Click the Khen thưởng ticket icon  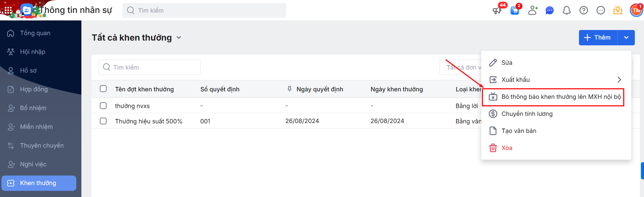point(11,183)
